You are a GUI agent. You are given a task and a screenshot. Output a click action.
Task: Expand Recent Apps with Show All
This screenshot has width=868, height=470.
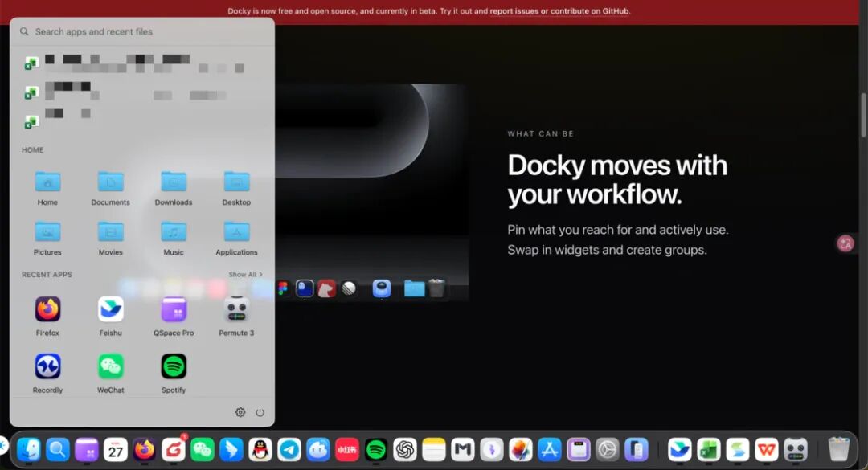245,275
